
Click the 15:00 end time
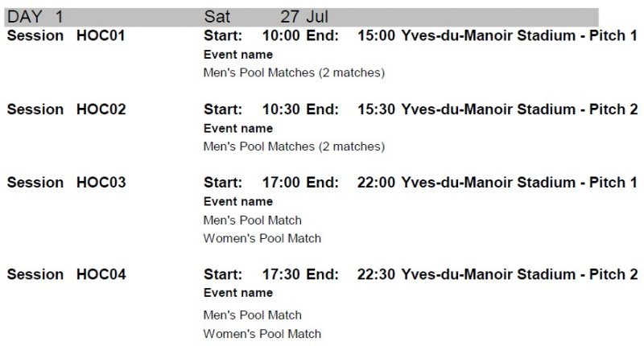pos(376,36)
